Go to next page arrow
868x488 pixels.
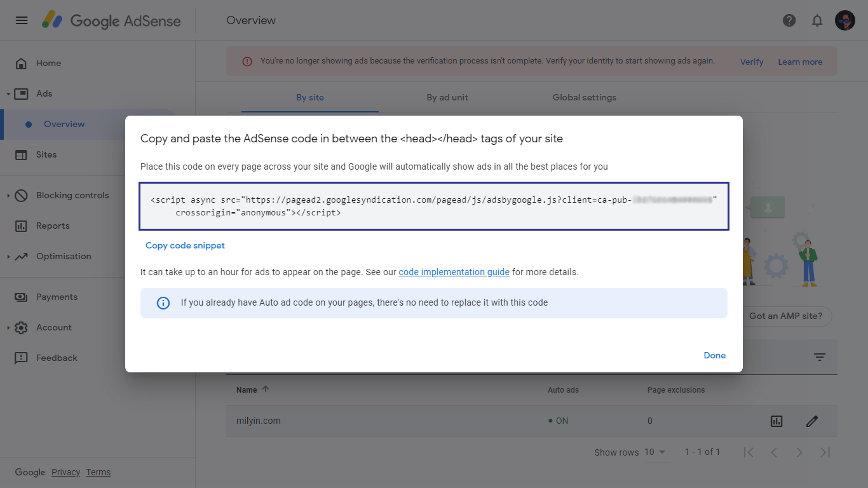pos(799,452)
